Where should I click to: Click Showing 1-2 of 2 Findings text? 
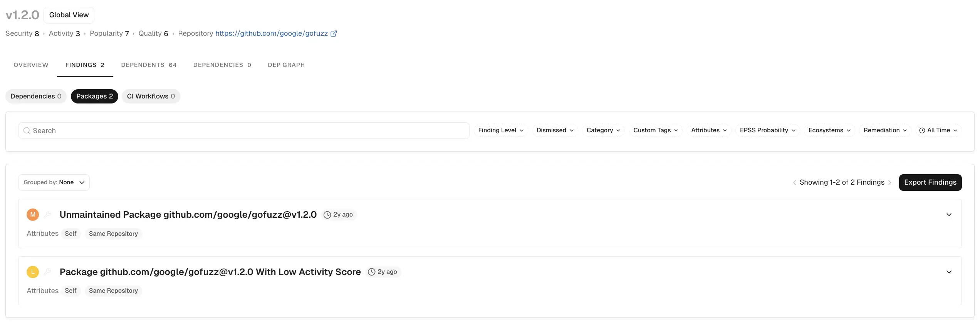pos(842,182)
